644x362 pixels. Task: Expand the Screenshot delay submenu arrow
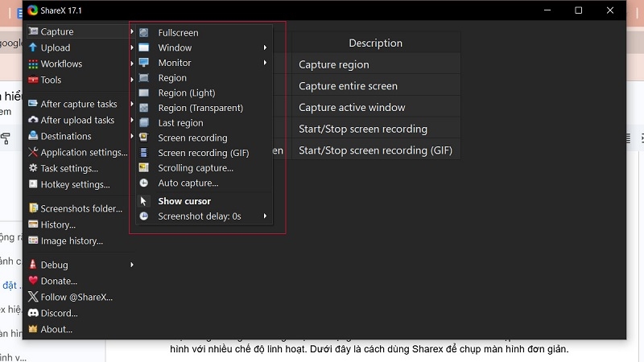[265, 216]
